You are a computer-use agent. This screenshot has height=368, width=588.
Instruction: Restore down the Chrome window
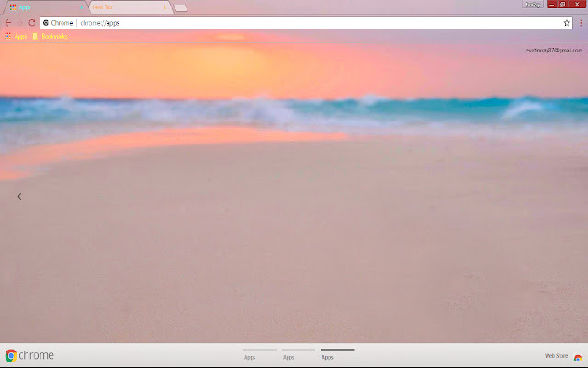coord(563,4)
